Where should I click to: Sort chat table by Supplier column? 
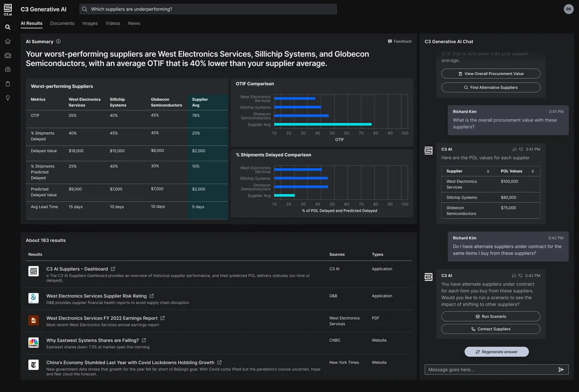tap(488, 171)
